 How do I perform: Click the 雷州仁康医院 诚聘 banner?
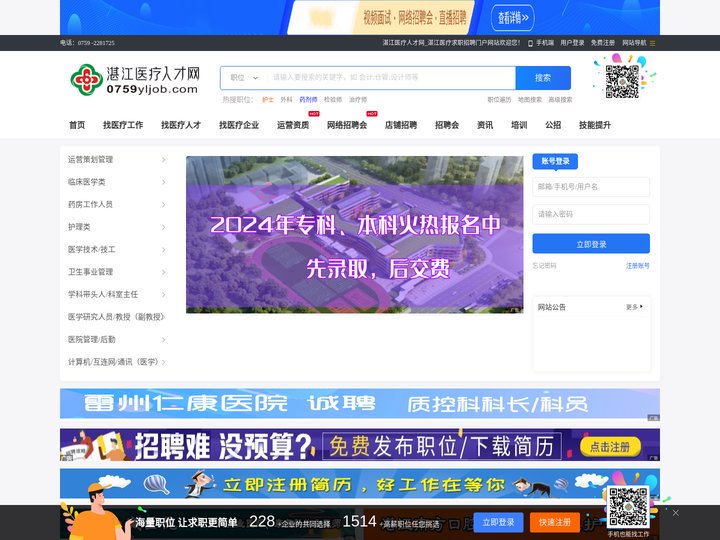coord(360,404)
